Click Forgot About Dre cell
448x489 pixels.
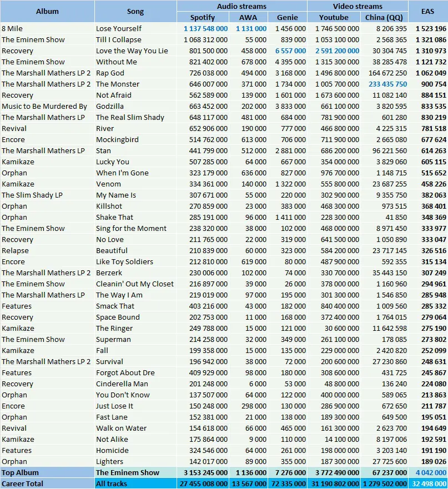[x=135, y=372]
